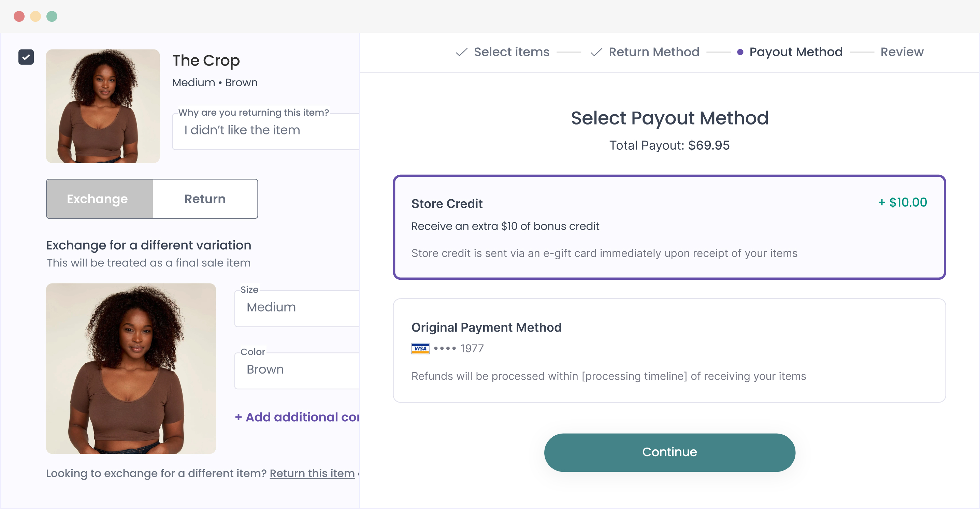980x509 pixels.
Task: Uncheck The Crop item checkbox
Action: (x=26, y=57)
